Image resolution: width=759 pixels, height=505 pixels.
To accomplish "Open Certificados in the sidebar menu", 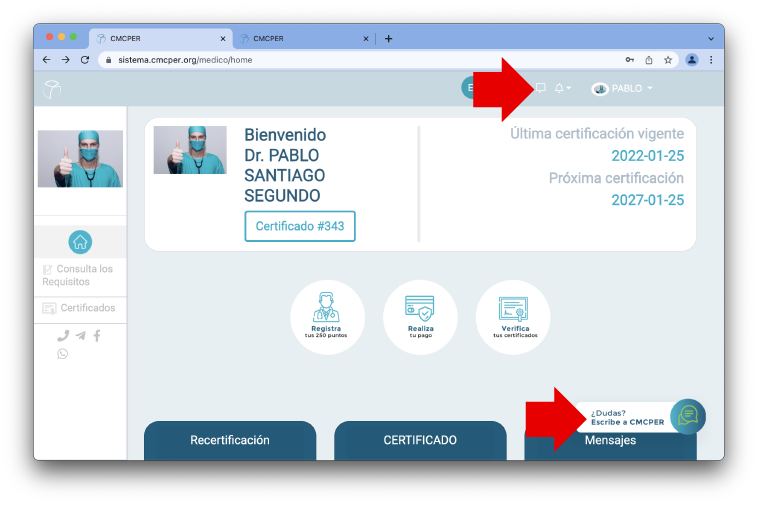I will coord(79,308).
